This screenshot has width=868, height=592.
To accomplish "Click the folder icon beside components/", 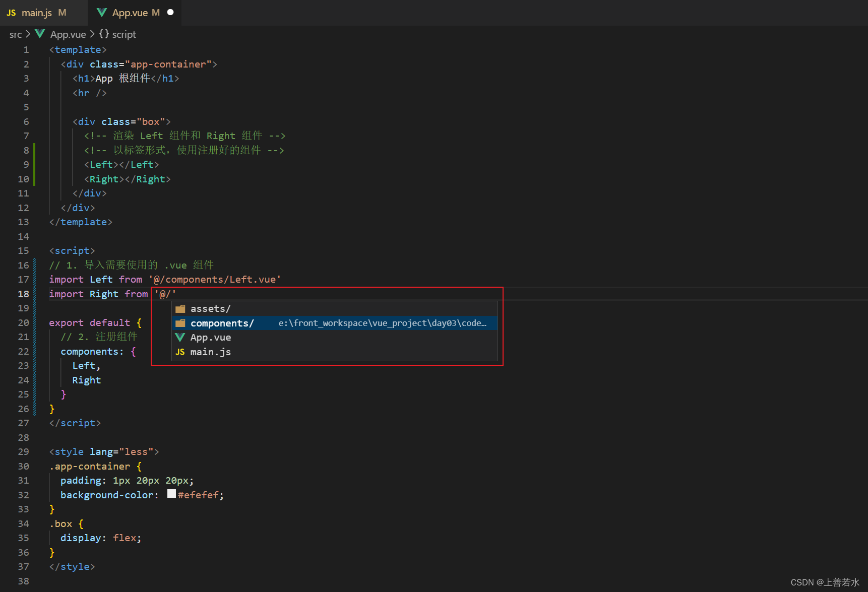I will tap(180, 323).
